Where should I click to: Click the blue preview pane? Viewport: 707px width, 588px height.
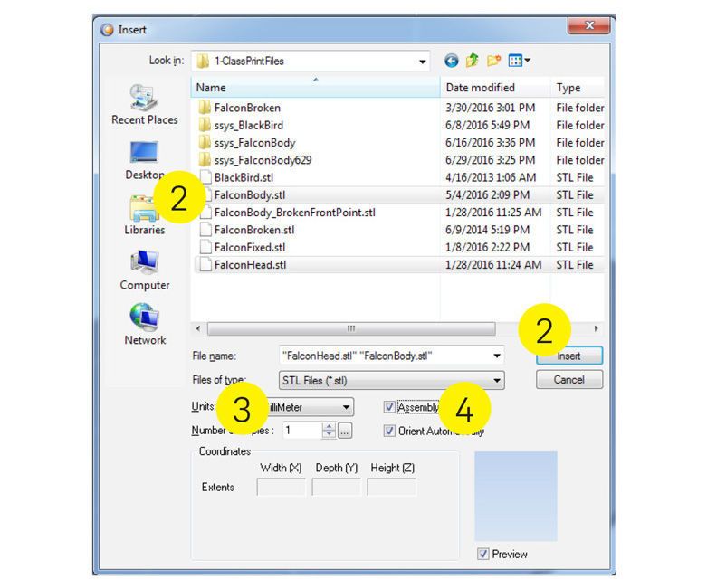pyautogui.click(x=516, y=496)
